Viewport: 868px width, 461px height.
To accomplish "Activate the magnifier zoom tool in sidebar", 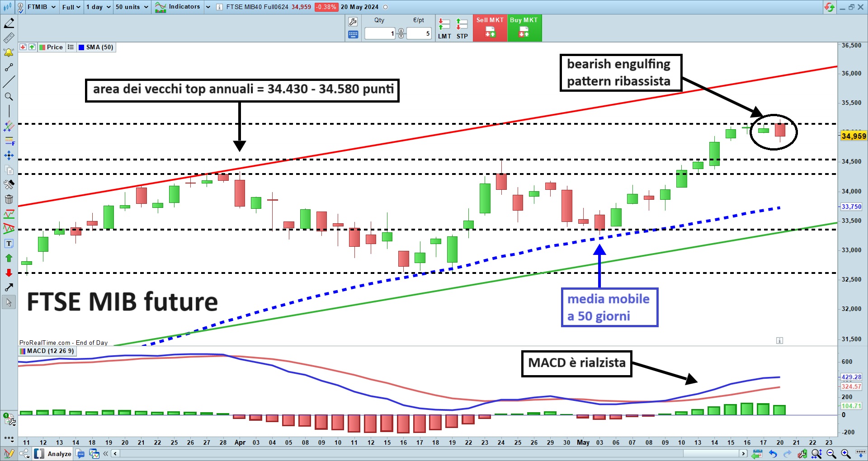I will coord(9,97).
